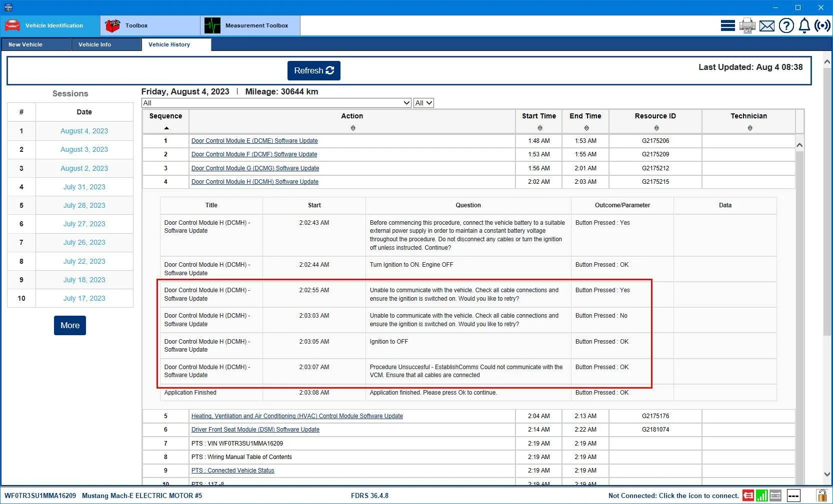Image resolution: width=833 pixels, height=504 pixels.
Task: Open the July 26, 2023 session
Action: 84,242
